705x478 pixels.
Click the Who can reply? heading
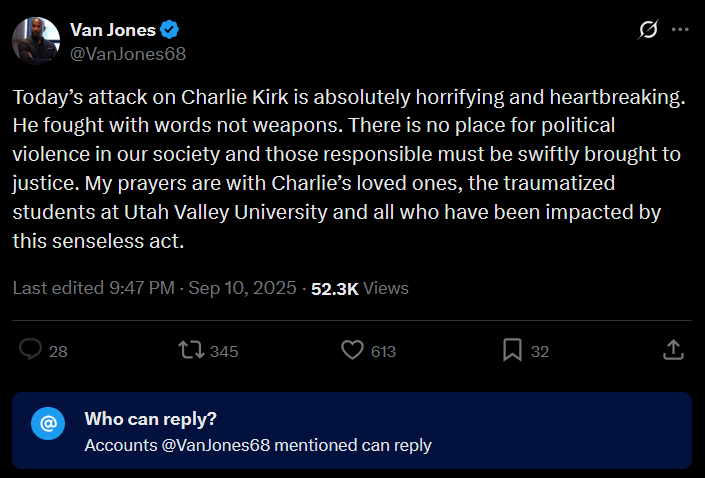pos(150,418)
